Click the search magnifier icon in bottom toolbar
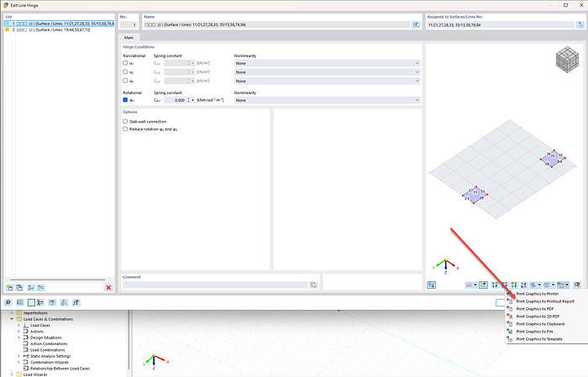The width and height of the screenshot is (588, 377). coord(8,301)
